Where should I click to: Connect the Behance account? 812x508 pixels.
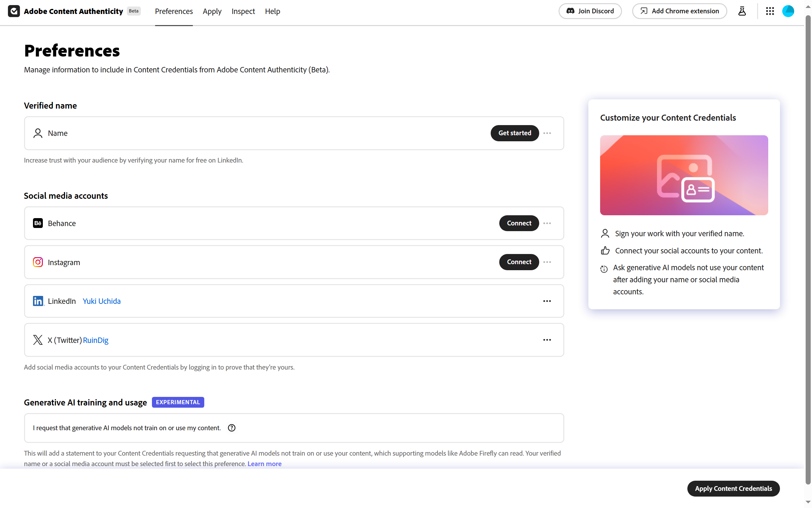click(x=519, y=223)
